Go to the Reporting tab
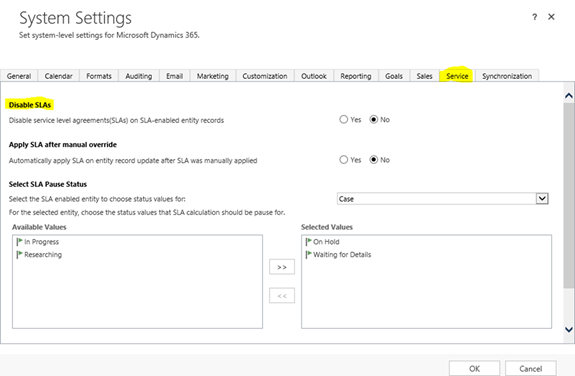 356,76
